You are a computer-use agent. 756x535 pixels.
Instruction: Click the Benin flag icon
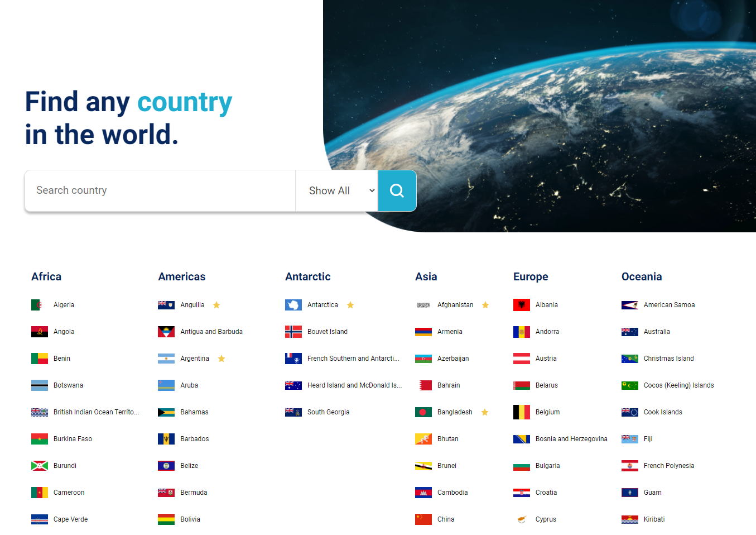pyautogui.click(x=39, y=359)
